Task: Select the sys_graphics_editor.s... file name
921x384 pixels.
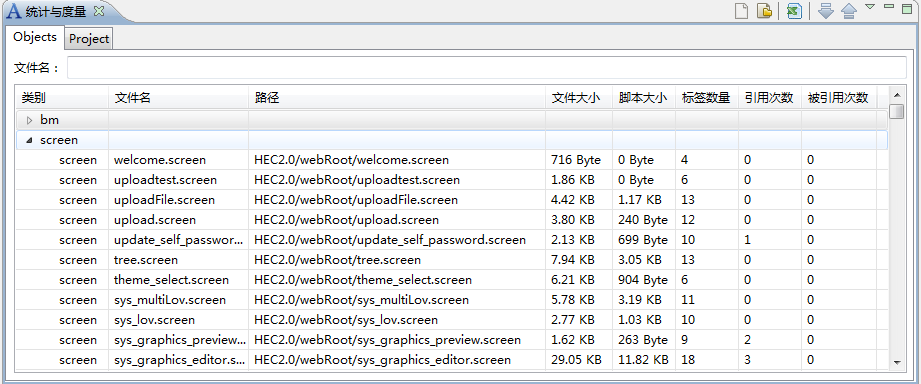Action: click(180, 359)
